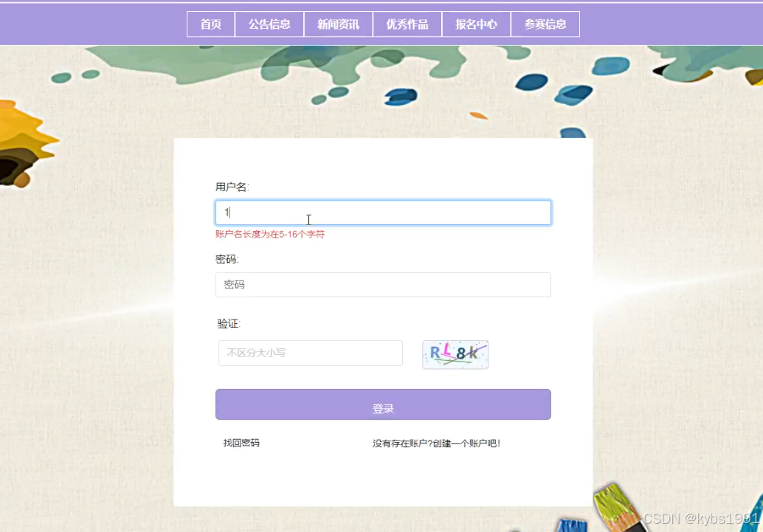Open the 公告信息 navigation tab
This screenshot has width=763, height=532.
tap(269, 24)
